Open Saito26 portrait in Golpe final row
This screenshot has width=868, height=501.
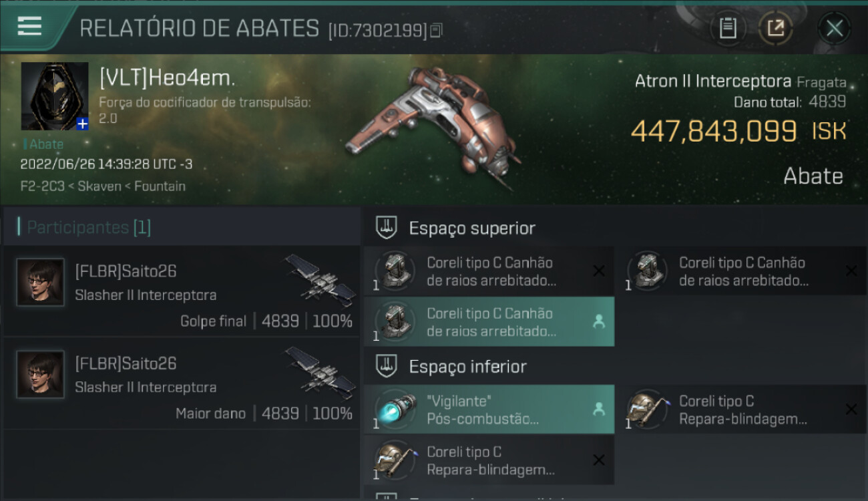[41, 283]
